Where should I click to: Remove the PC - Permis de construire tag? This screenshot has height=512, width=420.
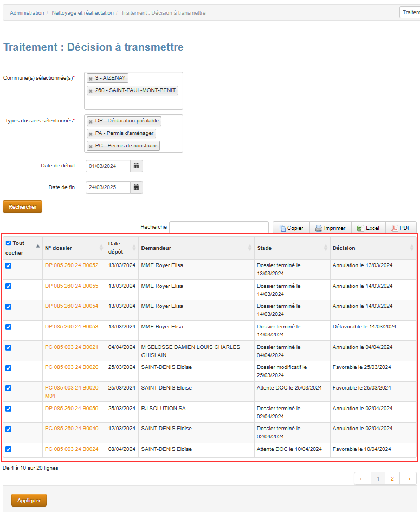coord(91,146)
